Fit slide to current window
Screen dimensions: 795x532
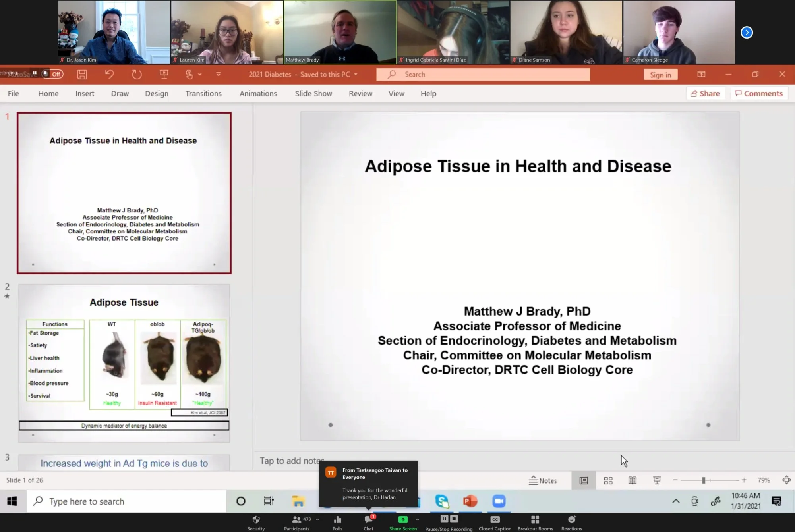coord(786,480)
